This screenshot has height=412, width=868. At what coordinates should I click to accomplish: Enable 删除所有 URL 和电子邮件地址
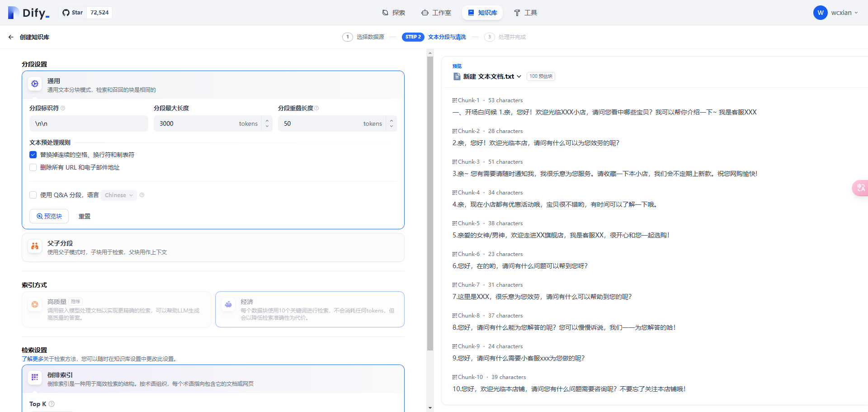point(33,167)
